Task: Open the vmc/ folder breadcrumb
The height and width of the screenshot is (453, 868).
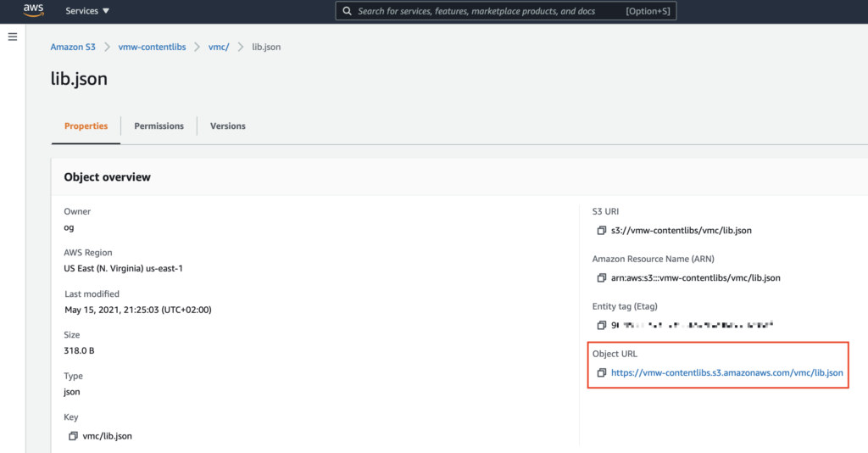Action: click(219, 47)
